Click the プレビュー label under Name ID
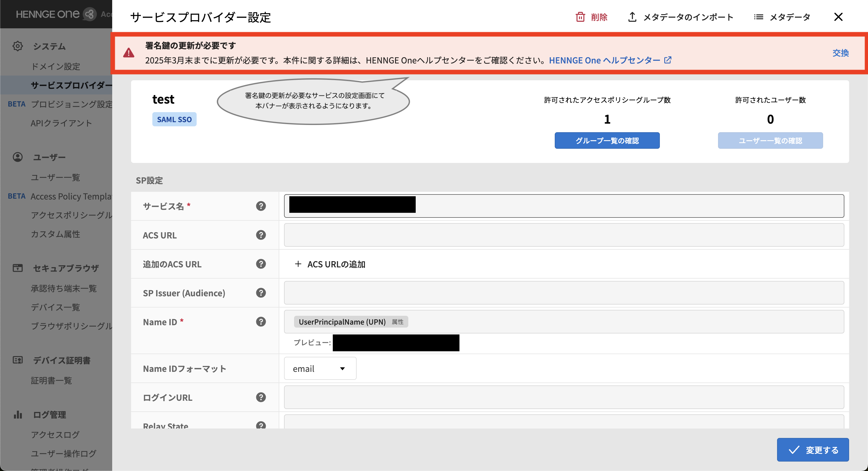The width and height of the screenshot is (868, 471). pos(312,343)
